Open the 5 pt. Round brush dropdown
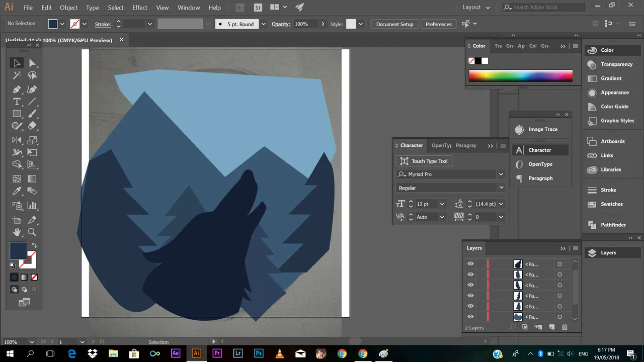 pyautogui.click(x=264, y=24)
